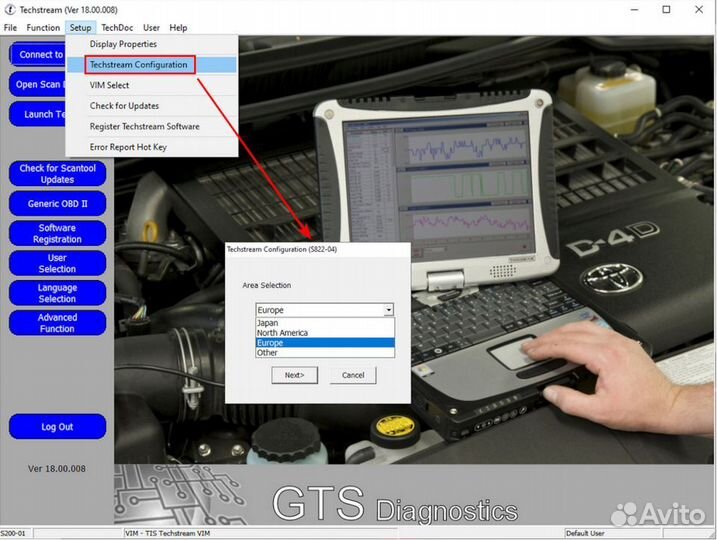Click the Open Scan Data File button
The image size is (717, 540).
tap(37, 84)
